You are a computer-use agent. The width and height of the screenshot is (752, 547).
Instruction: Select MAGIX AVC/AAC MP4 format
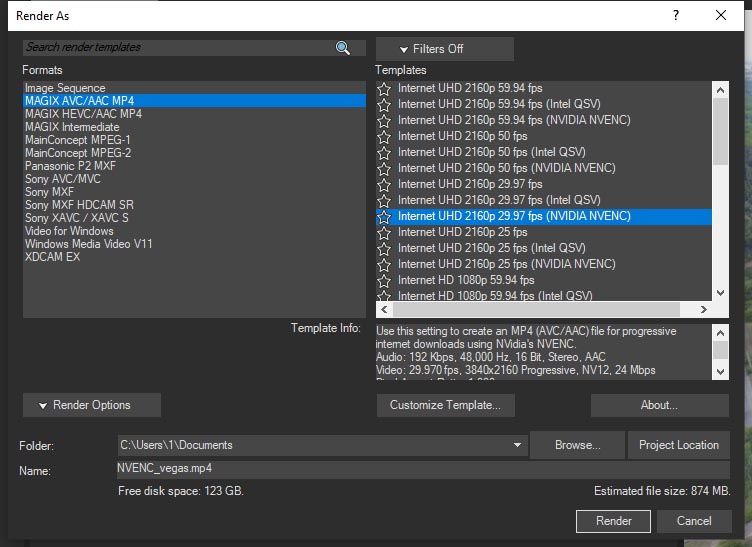(194, 101)
